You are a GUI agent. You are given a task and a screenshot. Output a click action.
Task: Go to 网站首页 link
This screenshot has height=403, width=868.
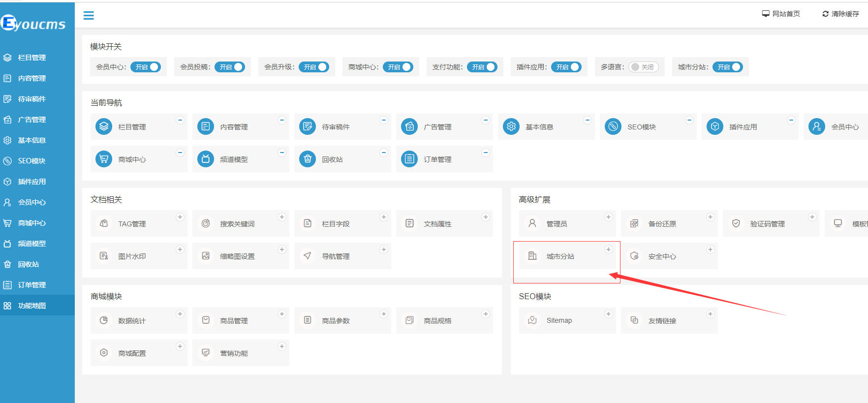(781, 14)
